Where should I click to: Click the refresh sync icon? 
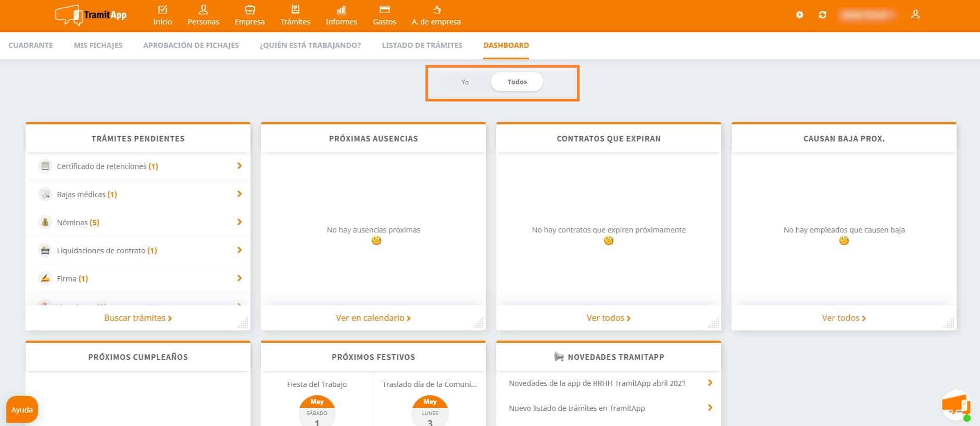click(x=822, y=15)
